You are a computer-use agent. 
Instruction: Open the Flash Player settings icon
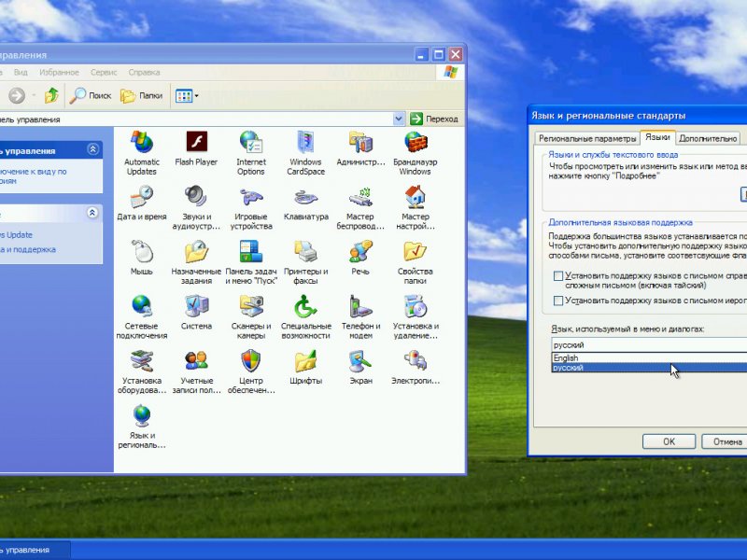(196, 148)
